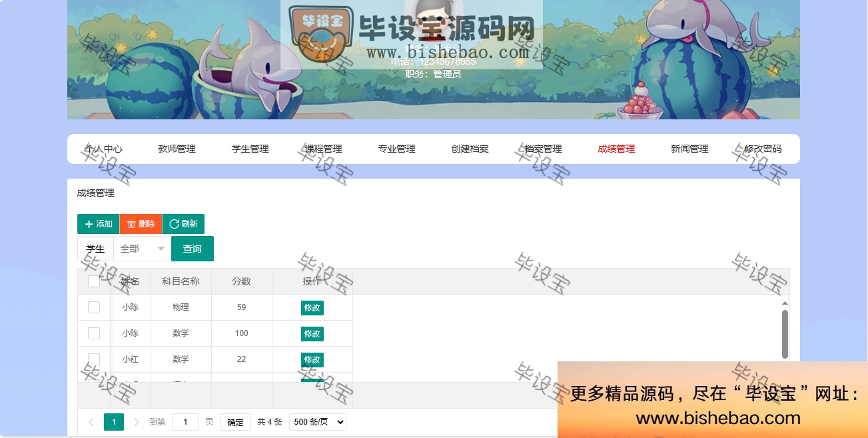
Task: Click the score cell showing 100
Action: click(x=242, y=333)
